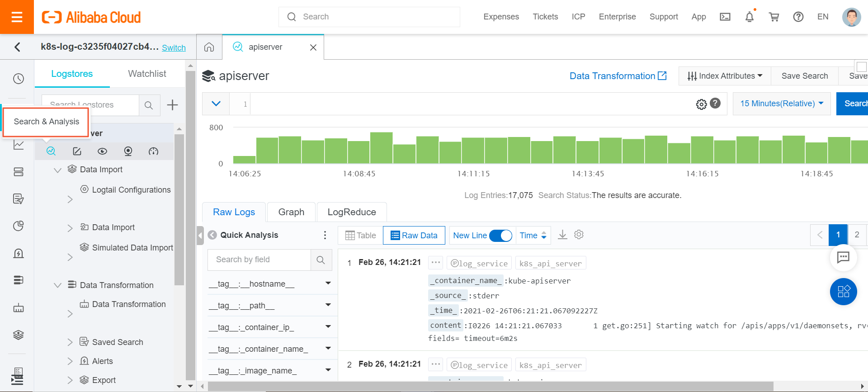Expand __tag__:__hostname__ field dropdown
868x392 pixels.
tap(328, 283)
